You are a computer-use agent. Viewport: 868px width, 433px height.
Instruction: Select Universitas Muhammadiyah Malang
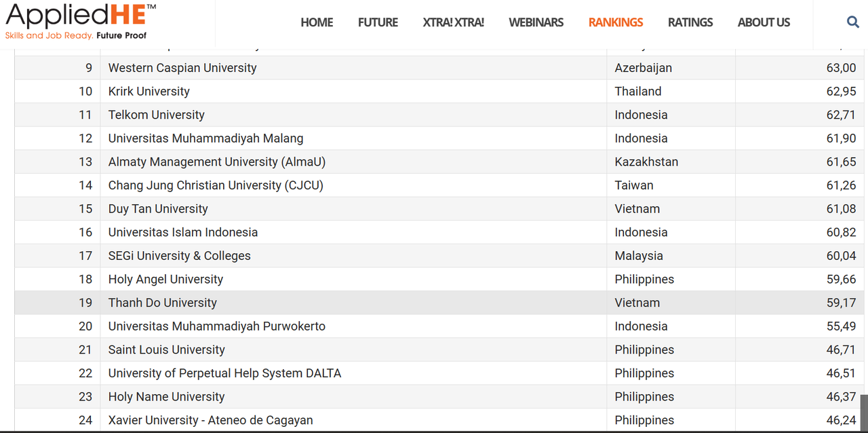tap(205, 138)
